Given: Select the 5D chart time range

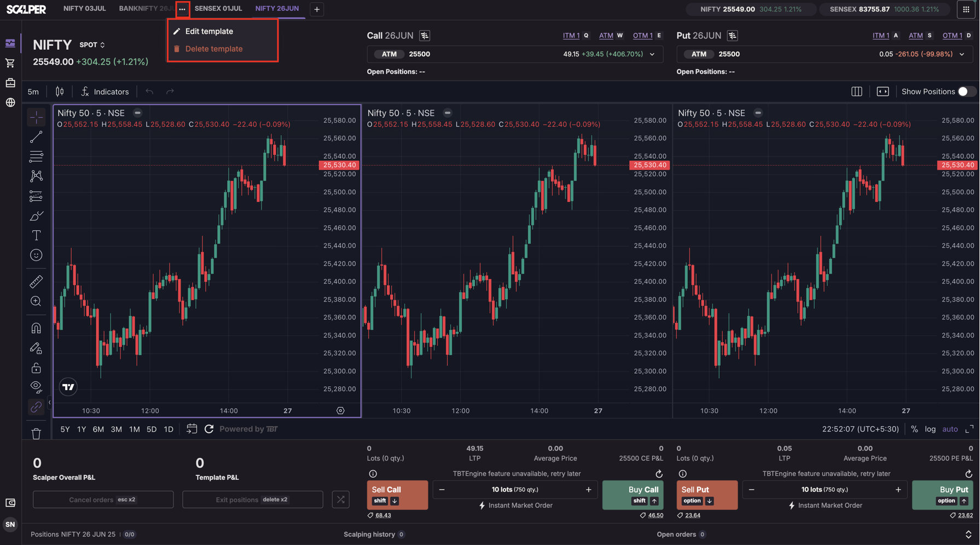Looking at the screenshot, I should [x=152, y=430].
